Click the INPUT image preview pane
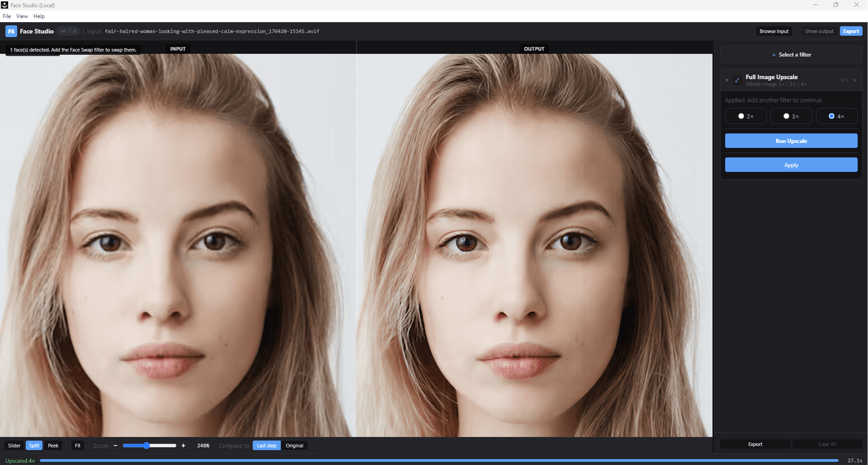Viewport: 868px width, 465px height. click(x=178, y=245)
